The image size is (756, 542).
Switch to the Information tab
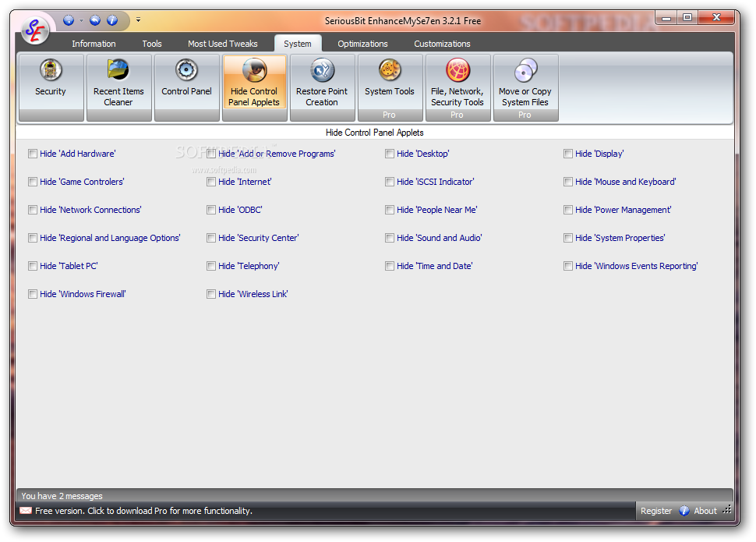[94, 44]
